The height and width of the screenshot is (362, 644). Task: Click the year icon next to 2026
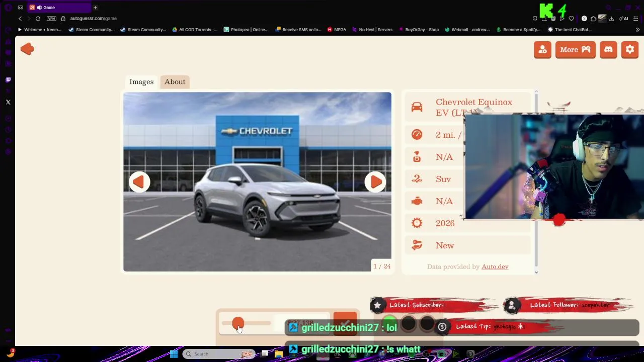coord(417,223)
